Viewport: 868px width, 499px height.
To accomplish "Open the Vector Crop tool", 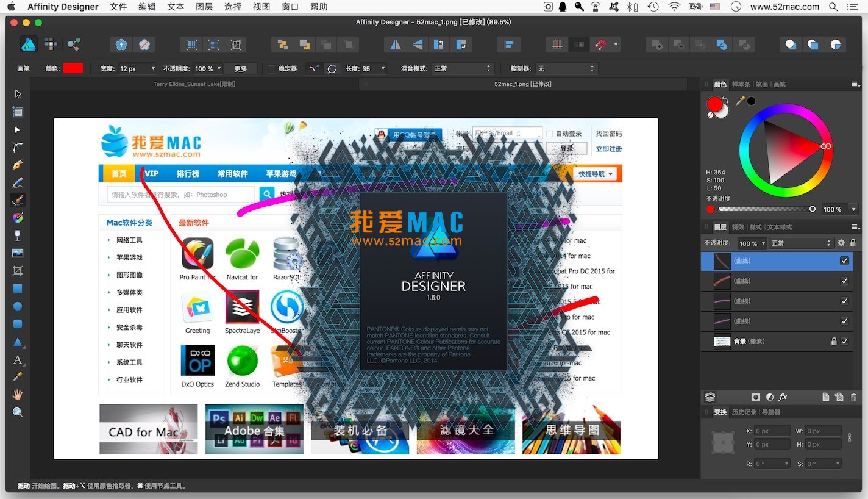I will pyautogui.click(x=17, y=270).
